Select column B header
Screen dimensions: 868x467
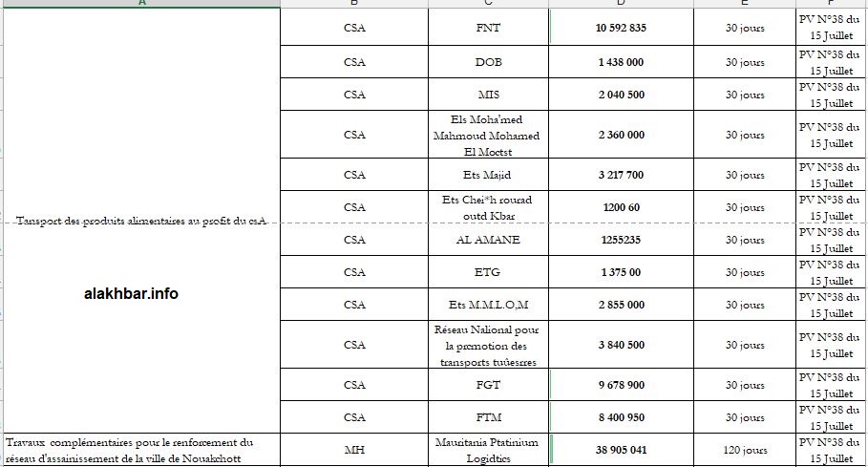(353, 3)
